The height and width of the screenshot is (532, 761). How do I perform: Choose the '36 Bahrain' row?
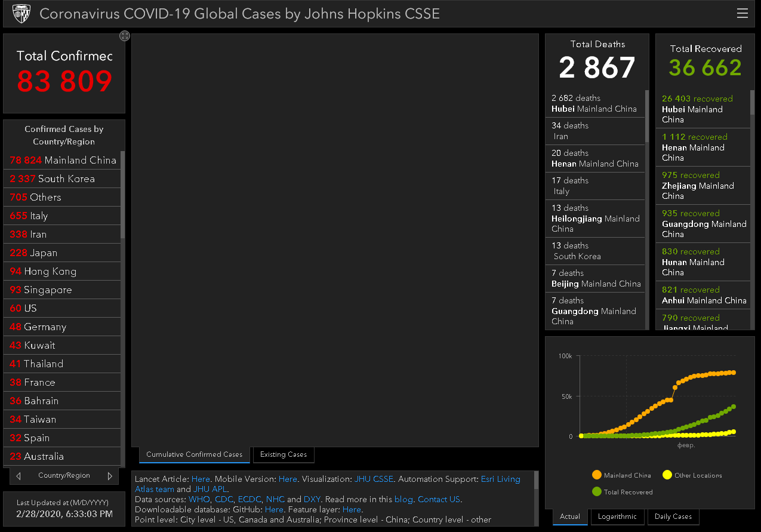[x=62, y=401]
